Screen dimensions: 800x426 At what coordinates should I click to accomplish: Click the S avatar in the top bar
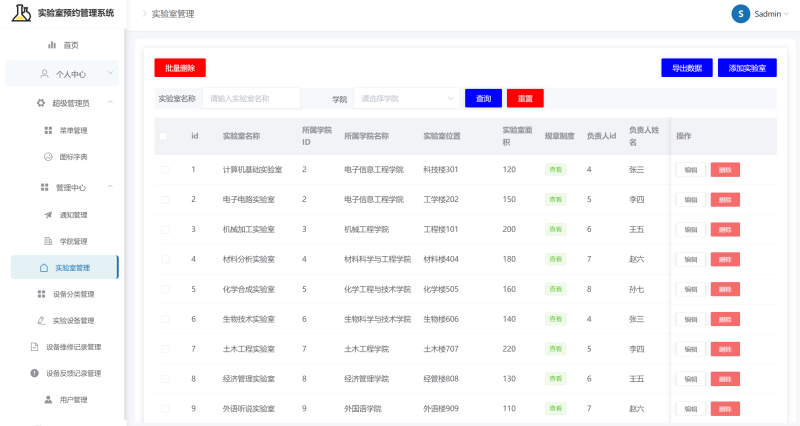[x=740, y=14]
